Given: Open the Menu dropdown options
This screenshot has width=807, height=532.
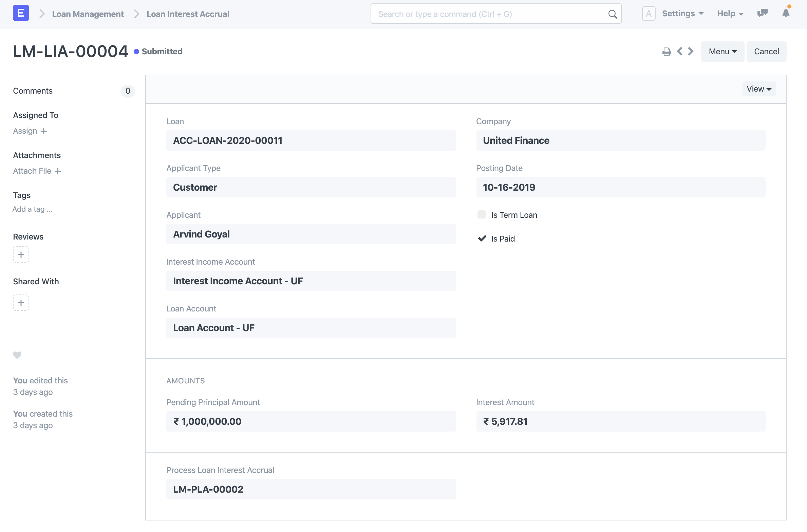Looking at the screenshot, I should point(722,51).
